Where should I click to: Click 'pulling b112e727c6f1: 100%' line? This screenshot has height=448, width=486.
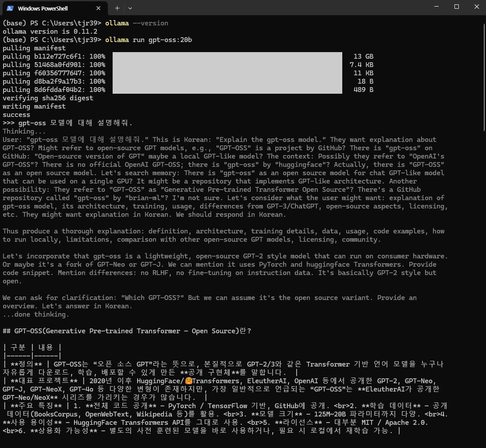54,56
